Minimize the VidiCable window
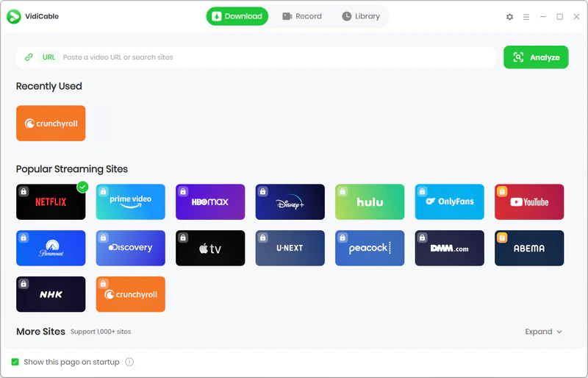Image resolution: width=588 pixels, height=378 pixels. (x=542, y=16)
